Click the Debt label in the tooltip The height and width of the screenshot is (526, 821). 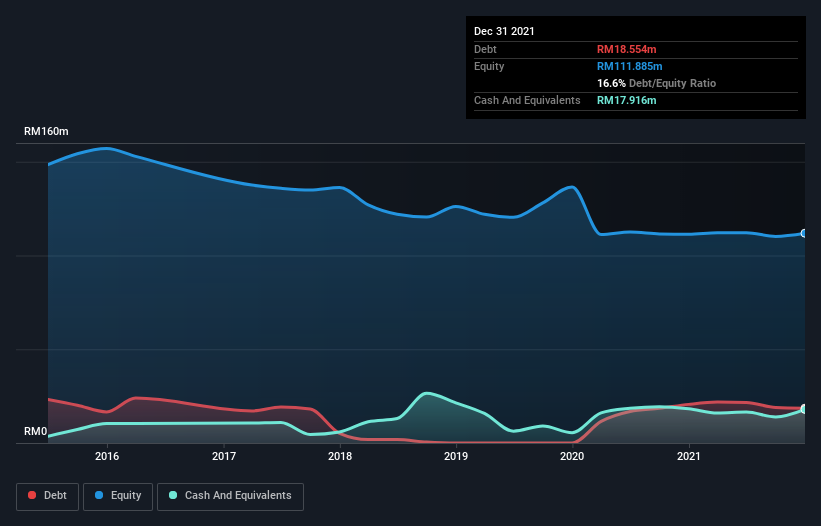[485, 49]
